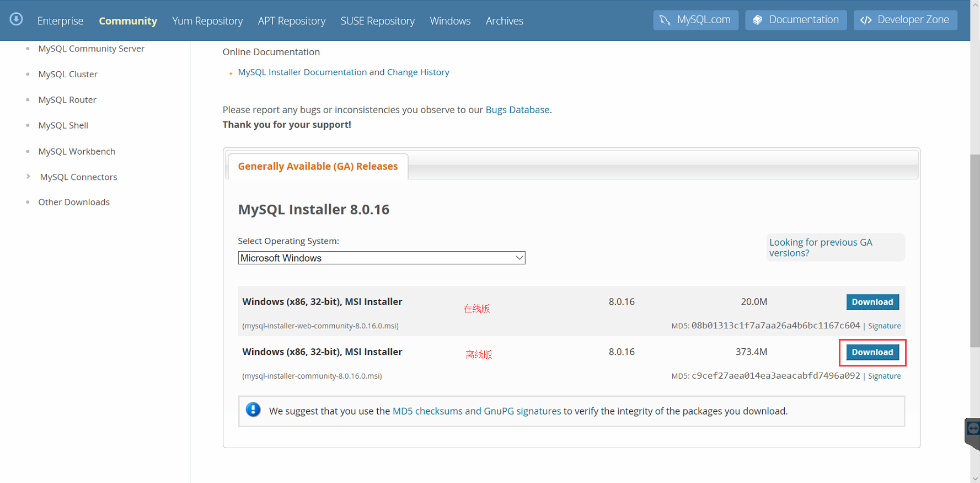Open the Bugs Database link
Screen dimensions: 980x483
tap(517, 110)
